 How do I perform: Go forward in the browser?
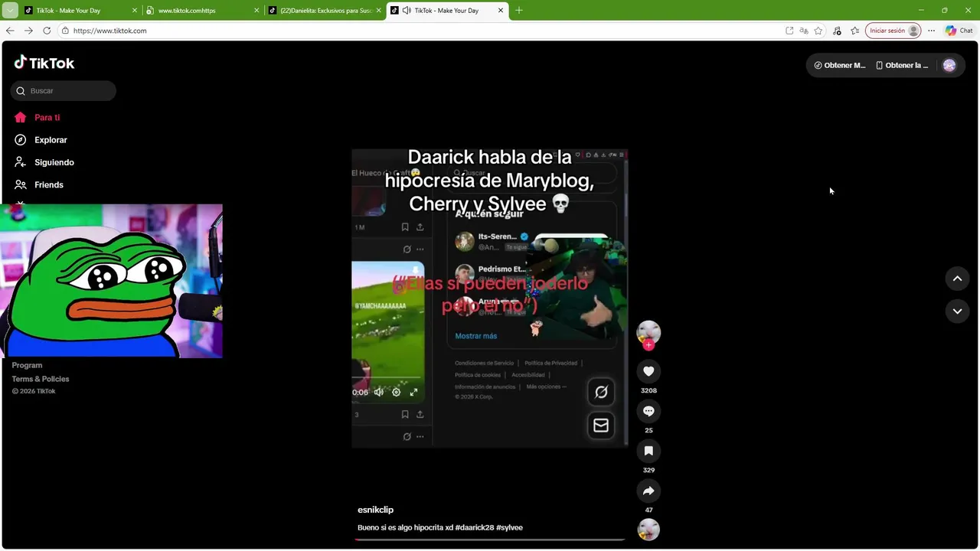[28, 31]
